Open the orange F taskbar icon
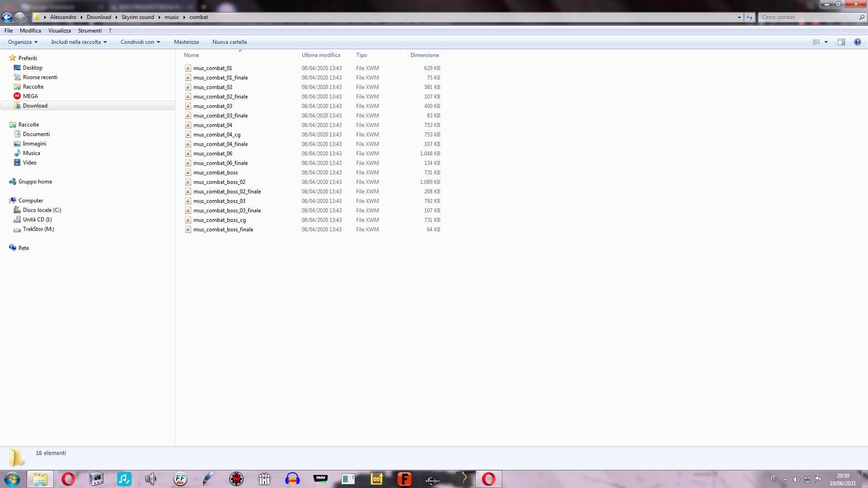 point(404,479)
